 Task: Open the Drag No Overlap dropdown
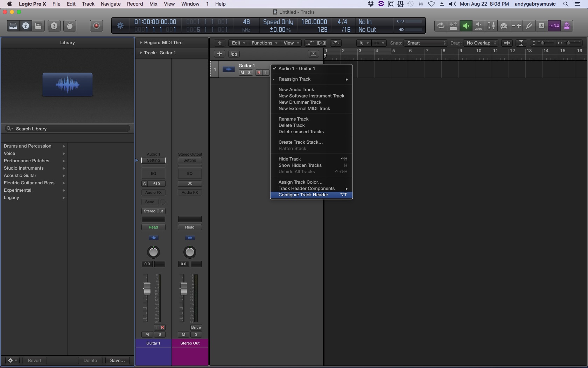coord(481,43)
